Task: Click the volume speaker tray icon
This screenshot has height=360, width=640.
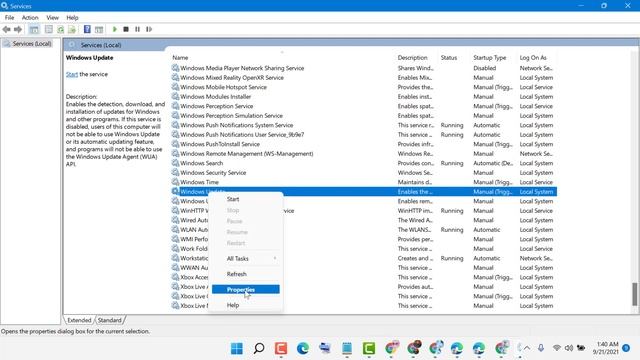Action: 569,348
